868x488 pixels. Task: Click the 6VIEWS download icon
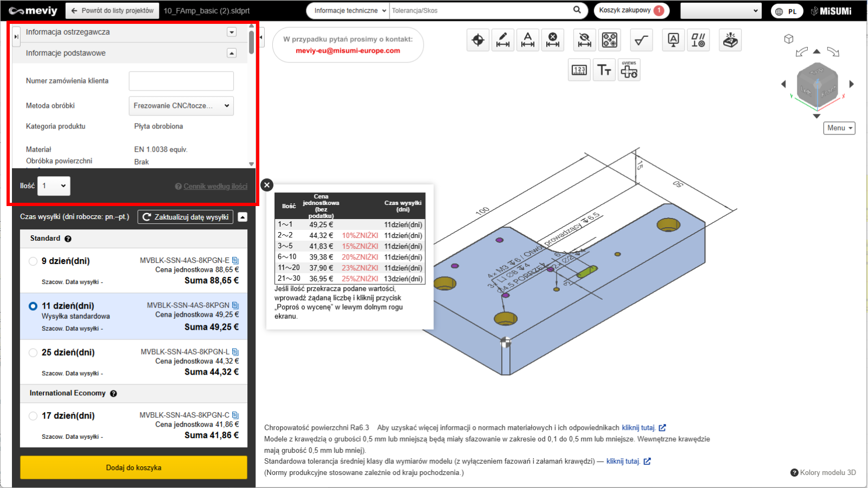click(629, 70)
